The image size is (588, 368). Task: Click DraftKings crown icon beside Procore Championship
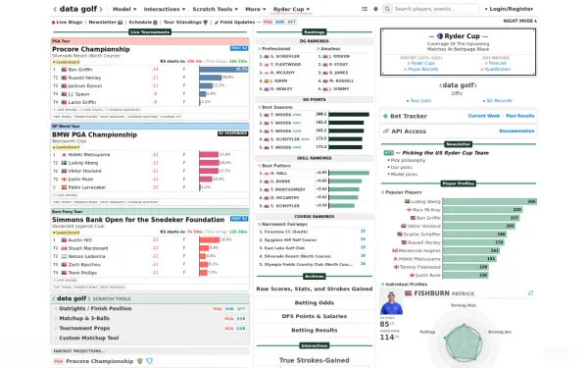(x=140, y=361)
